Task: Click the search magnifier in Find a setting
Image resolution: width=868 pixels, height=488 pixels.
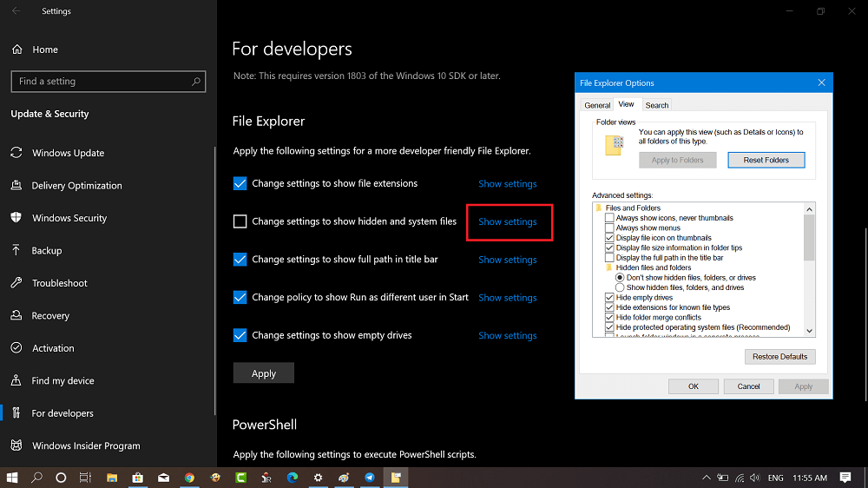Action: pyautogui.click(x=196, y=82)
